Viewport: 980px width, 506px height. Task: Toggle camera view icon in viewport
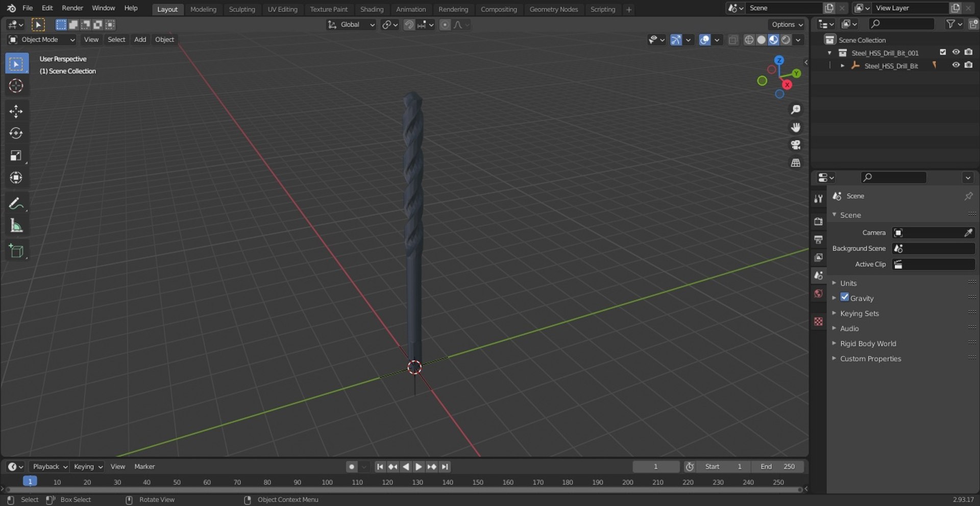[x=795, y=145]
